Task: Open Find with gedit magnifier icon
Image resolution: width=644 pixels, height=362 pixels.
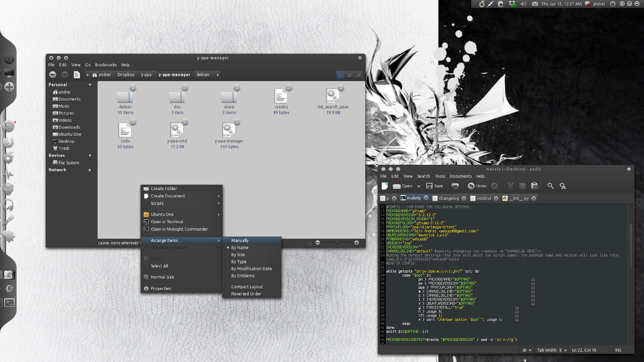Action: [551, 186]
